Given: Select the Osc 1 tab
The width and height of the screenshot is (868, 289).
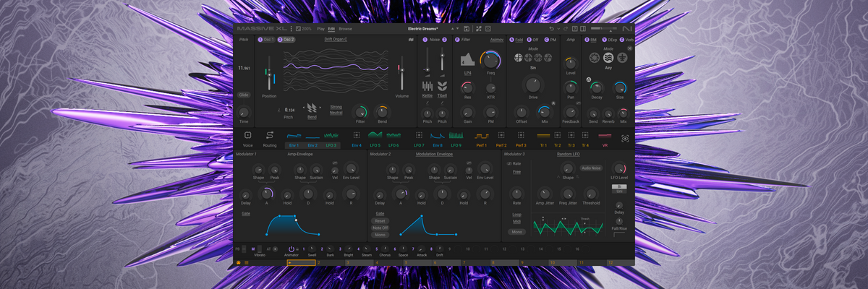Looking at the screenshot, I should pyautogui.click(x=267, y=39).
